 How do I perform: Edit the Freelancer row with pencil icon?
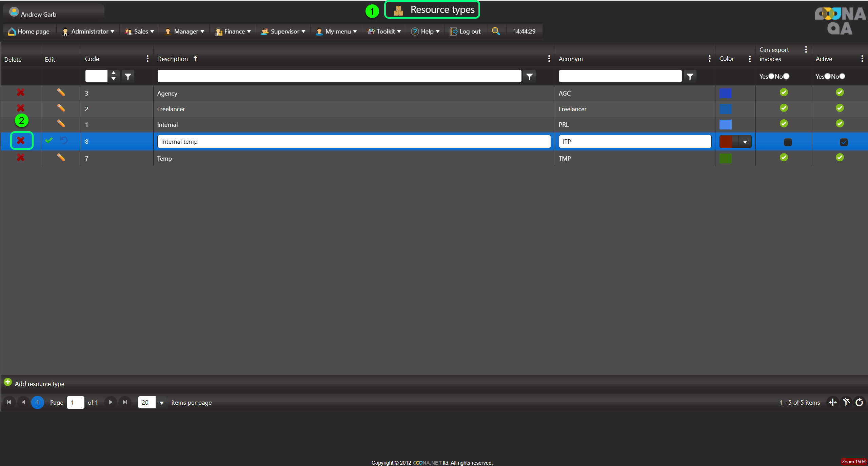(61, 108)
